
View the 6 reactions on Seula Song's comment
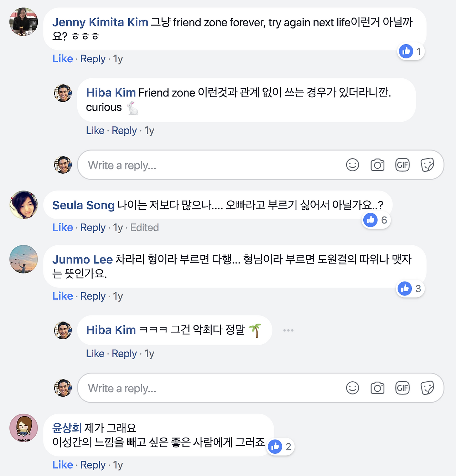(x=376, y=220)
